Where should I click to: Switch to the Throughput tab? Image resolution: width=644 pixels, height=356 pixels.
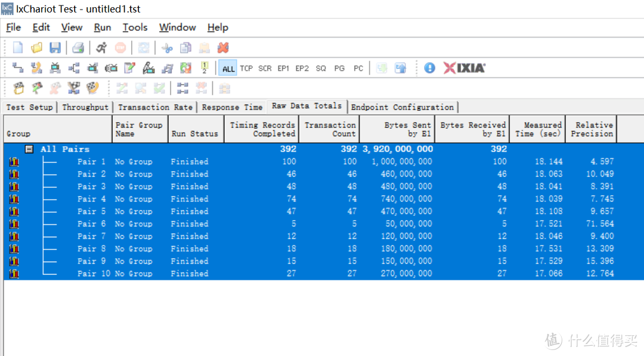coord(85,107)
